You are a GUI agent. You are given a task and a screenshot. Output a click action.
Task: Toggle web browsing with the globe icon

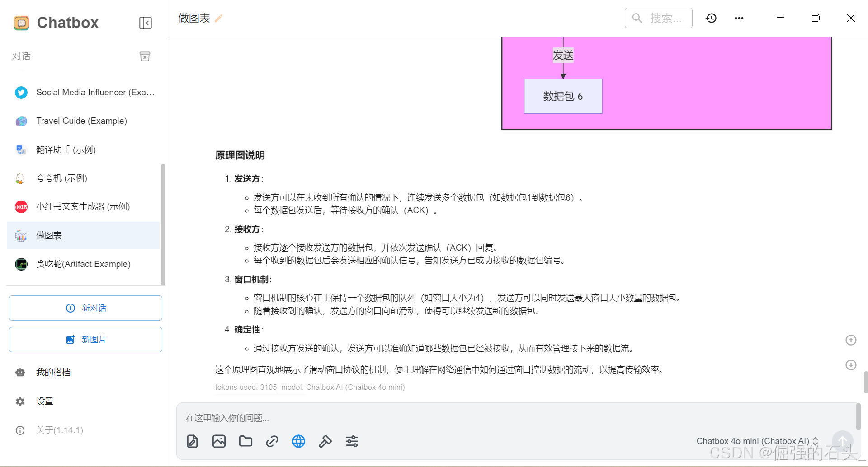point(298,441)
